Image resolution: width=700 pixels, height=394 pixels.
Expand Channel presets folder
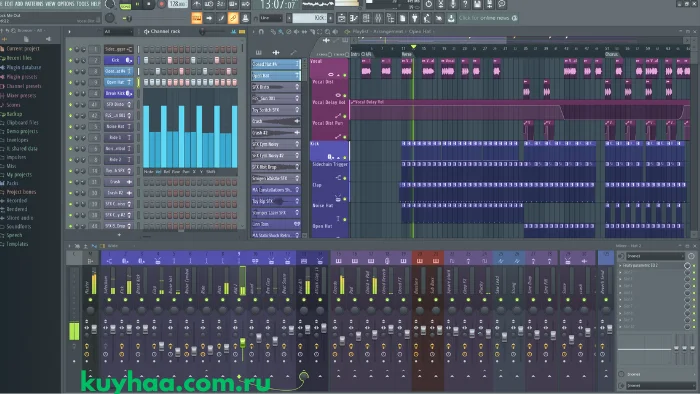[24, 86]
